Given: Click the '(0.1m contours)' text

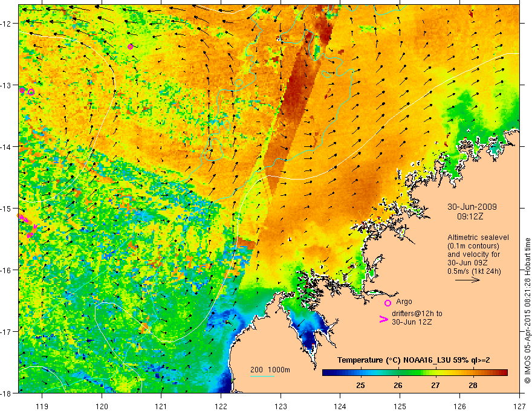Looking at the screenshot, I should point(473,246).
